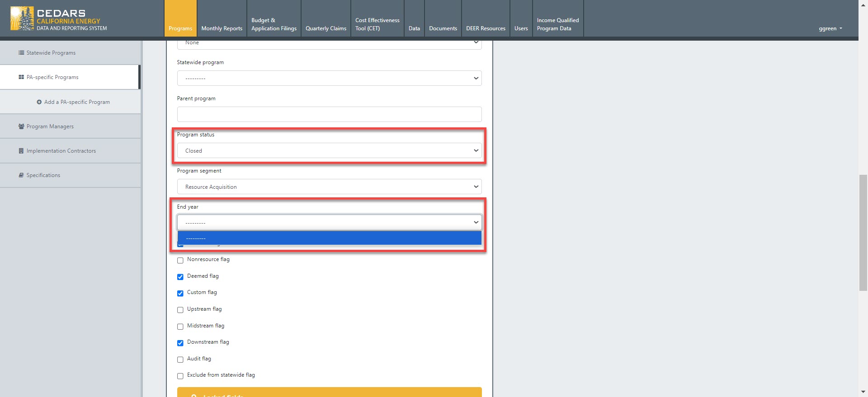Click the PA-specific Programs grid icon
Screen dimensions: 868x397
coord(21,77)
